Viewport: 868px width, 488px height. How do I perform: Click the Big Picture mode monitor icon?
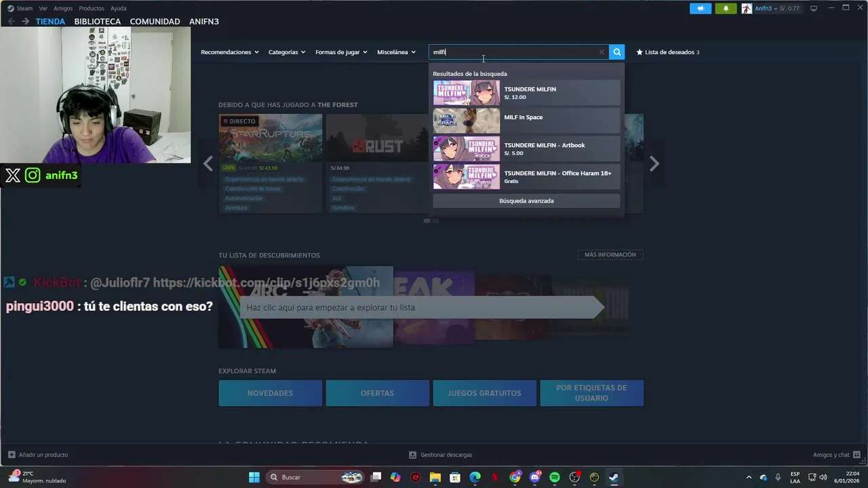[814, 8]
